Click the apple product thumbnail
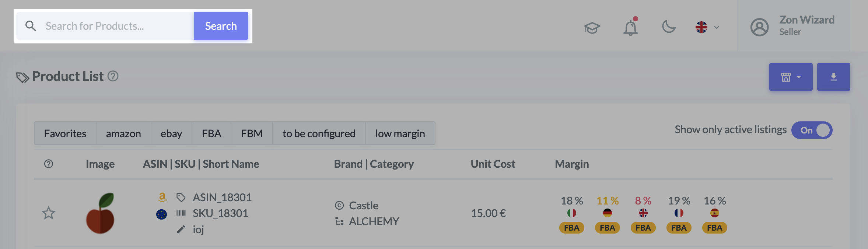Viewport: 868px width, 249px height. tap(100, 213)
